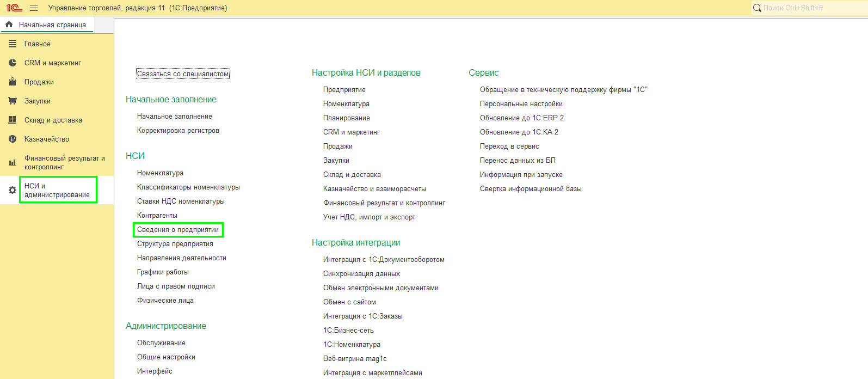Click the Склад и доставка grid icon
This screenshot has width=868, height=379.
13,120
